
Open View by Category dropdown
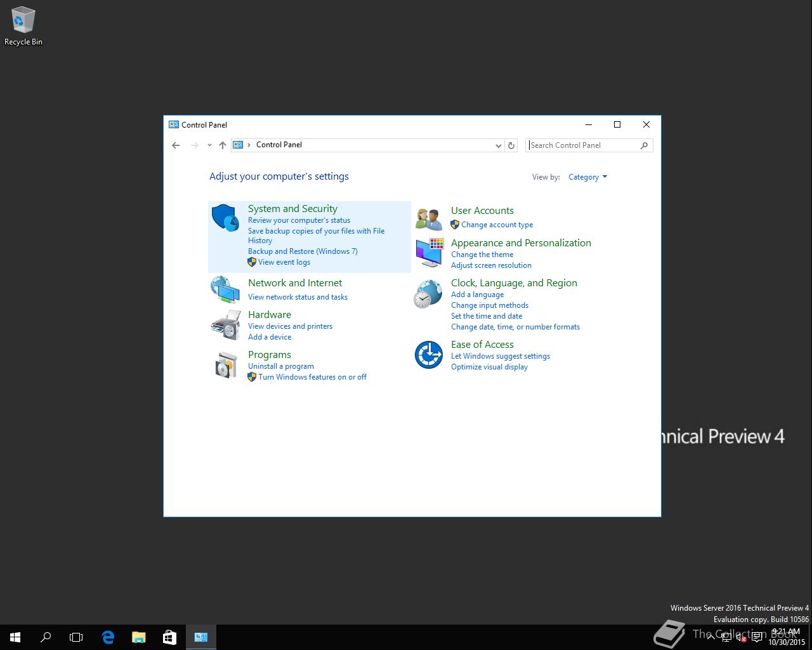pos(587,177)
